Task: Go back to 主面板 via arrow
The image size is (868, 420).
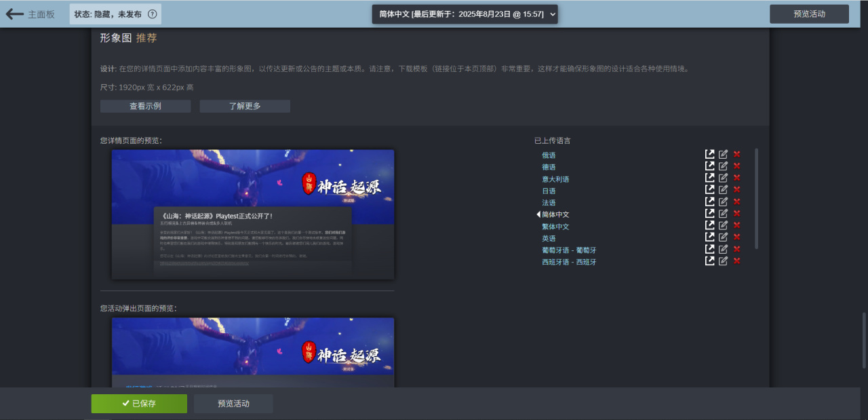Action: (15, 14)
